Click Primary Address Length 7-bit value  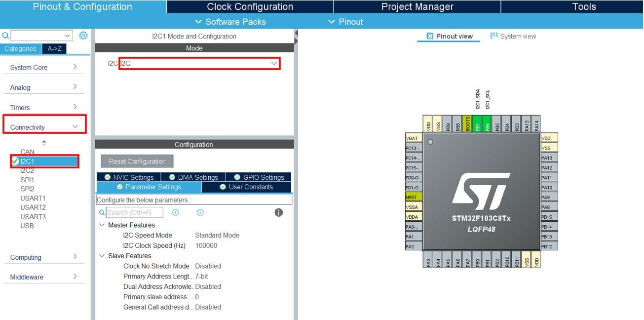(x=201, y=277)
